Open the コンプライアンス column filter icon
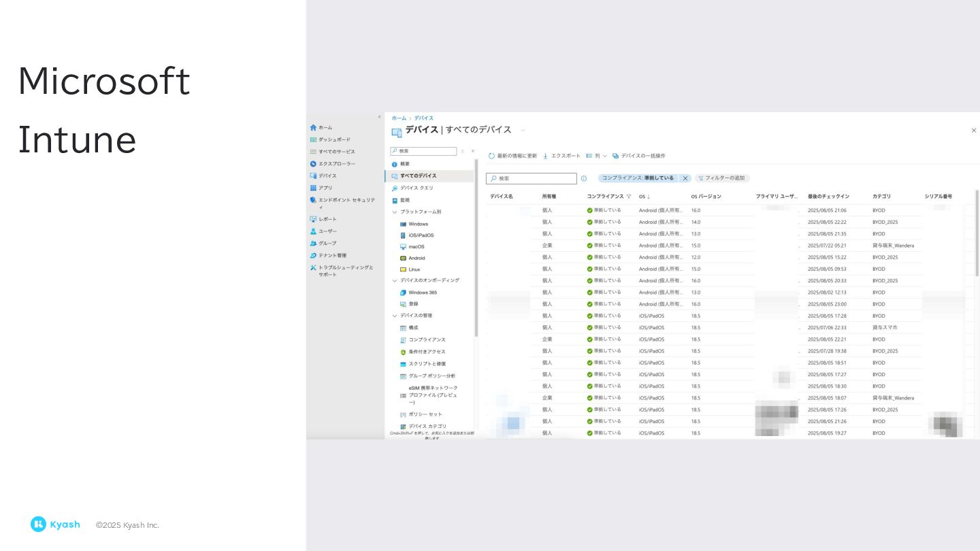 629,197
